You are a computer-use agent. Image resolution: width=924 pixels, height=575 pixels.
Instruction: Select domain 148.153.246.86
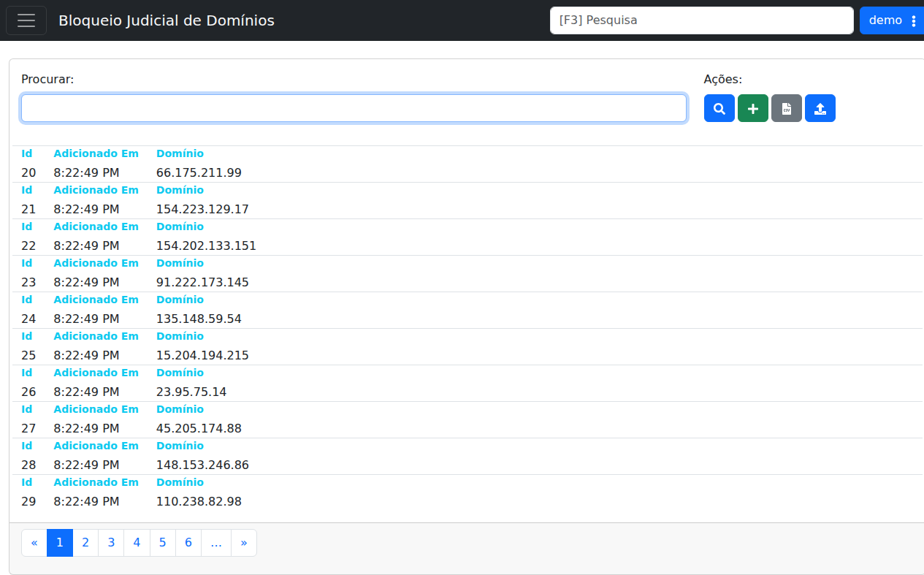(202, 465)
